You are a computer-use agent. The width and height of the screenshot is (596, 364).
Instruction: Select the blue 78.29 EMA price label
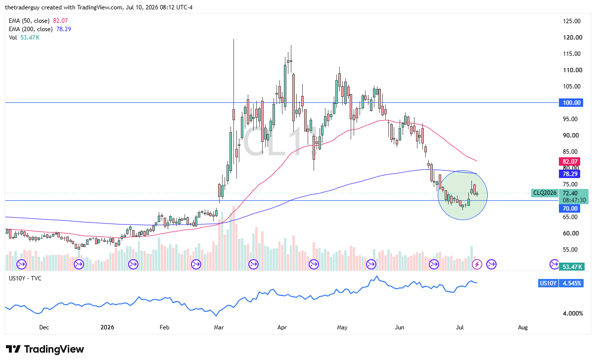570,174
